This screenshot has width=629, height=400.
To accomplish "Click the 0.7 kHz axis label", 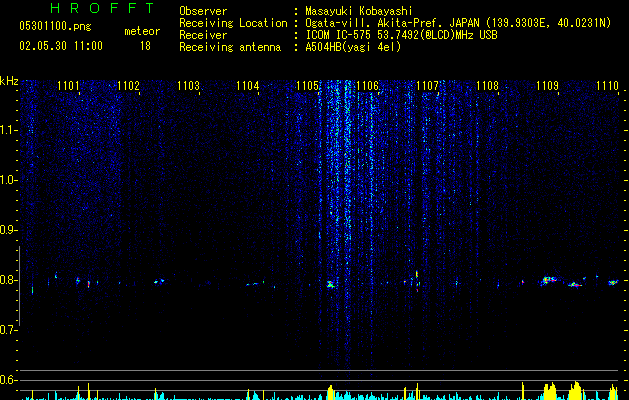I will pyautogui.click(x=9, y=330).
